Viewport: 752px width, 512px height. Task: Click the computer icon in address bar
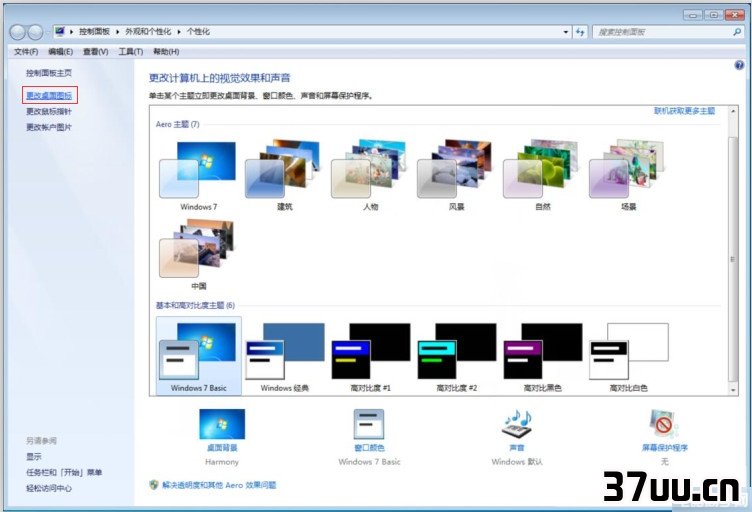click(60, 32)
